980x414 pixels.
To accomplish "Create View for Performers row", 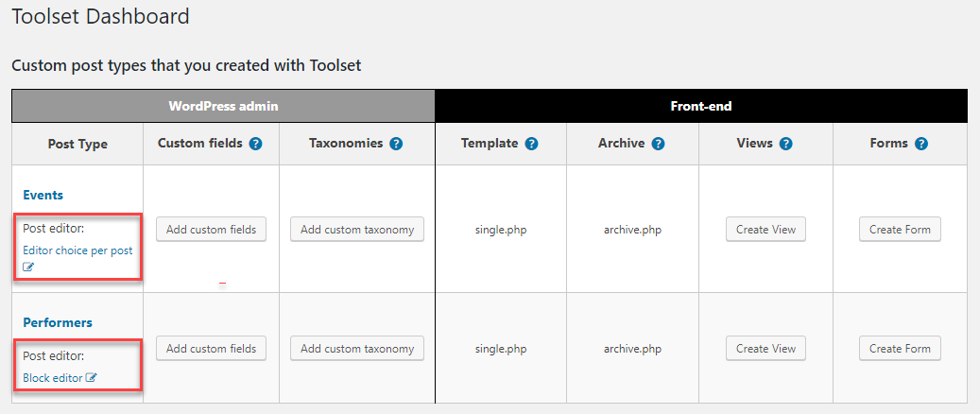I will pos(765,349).
